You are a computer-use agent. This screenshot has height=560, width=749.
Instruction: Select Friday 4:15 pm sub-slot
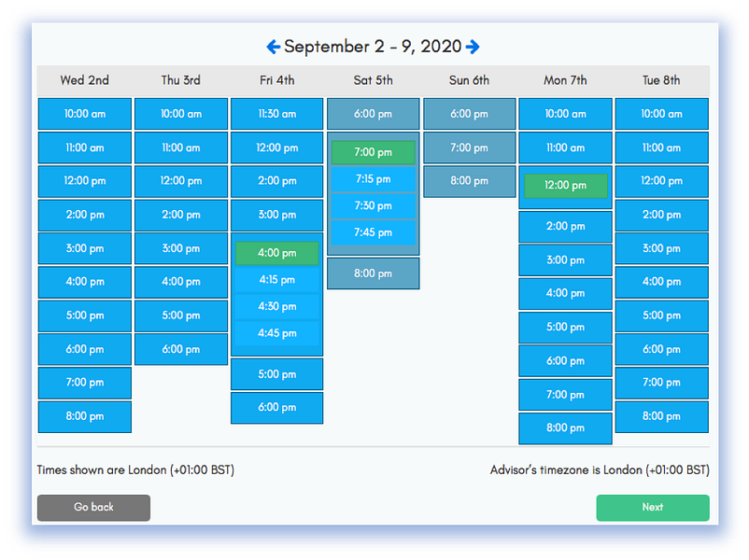(277, 280)
